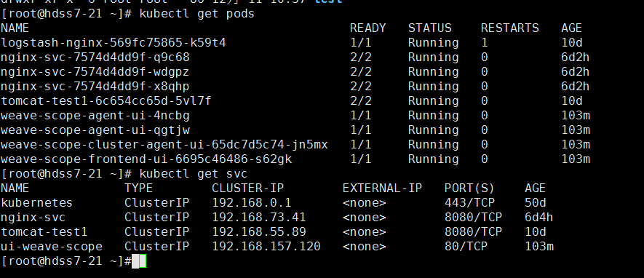Select weave-scope-cluster-agent-ui-65dc7d5c74-jn5mx pod name
The width and height of the screenshot is (644, 278).
[x=164, y=145]
